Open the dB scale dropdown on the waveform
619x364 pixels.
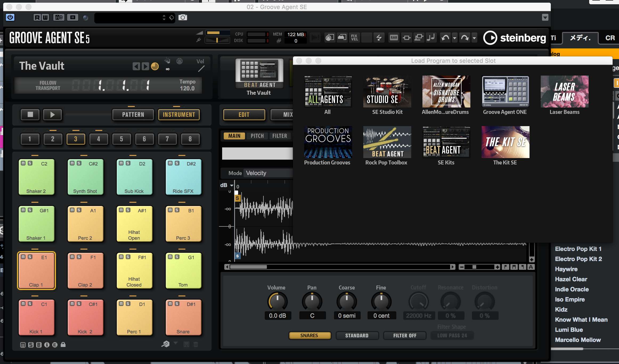click(x=231, y=185)
